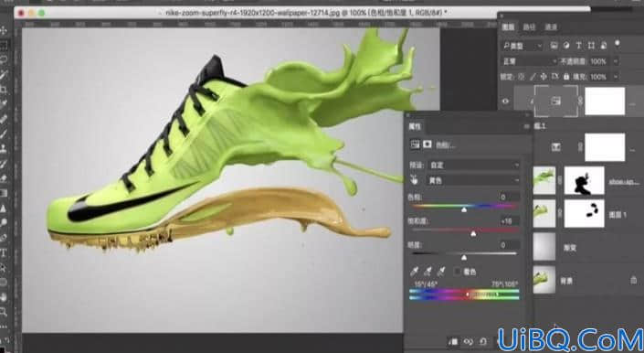Adjust the 明度 lightness slider handle
The height and width of the screenshot is (353, 644).
point(464,258)
